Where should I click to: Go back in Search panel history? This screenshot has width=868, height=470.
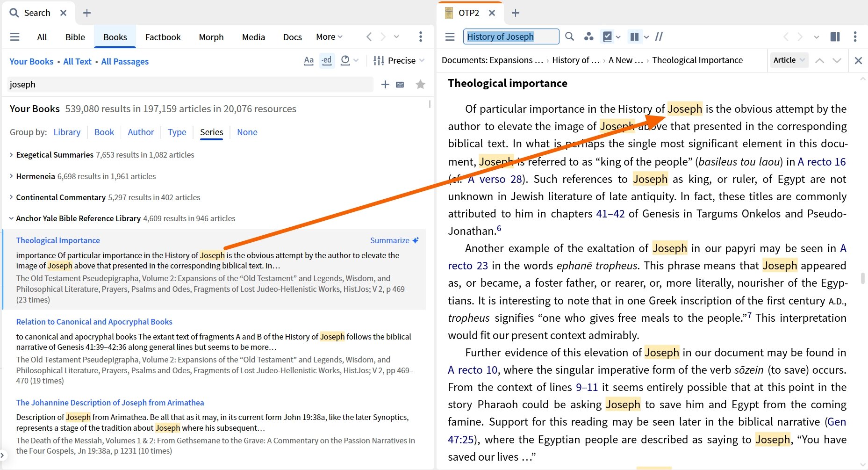[369, 37]
